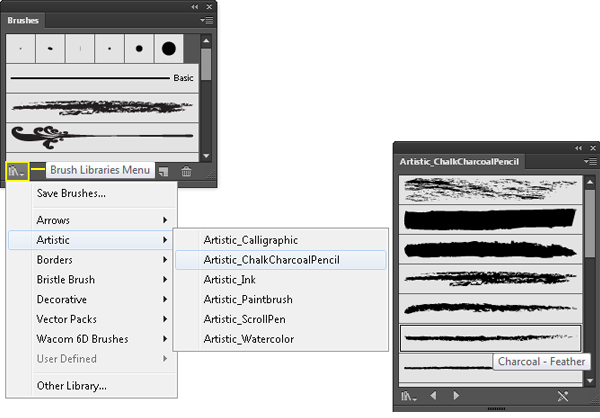Open libraries menu icon in ChalkCharcoalPencil panel
Image resolution: width=600 pixels, height=418 pixels.
pyautogui.click(x=408, y=395)
